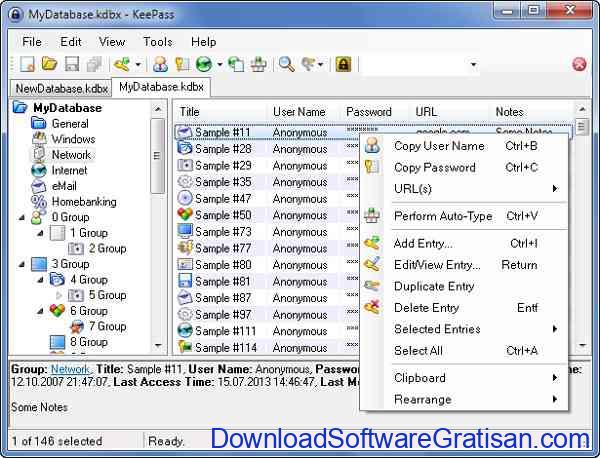Switch to the NewDatabase.kdbx tab
The image size is (600, 458).
(x=61, y=89)
